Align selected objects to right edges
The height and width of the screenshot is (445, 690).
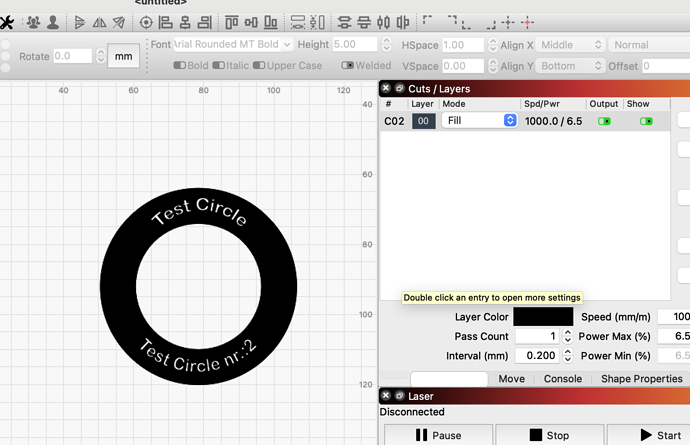click(205, 22)
